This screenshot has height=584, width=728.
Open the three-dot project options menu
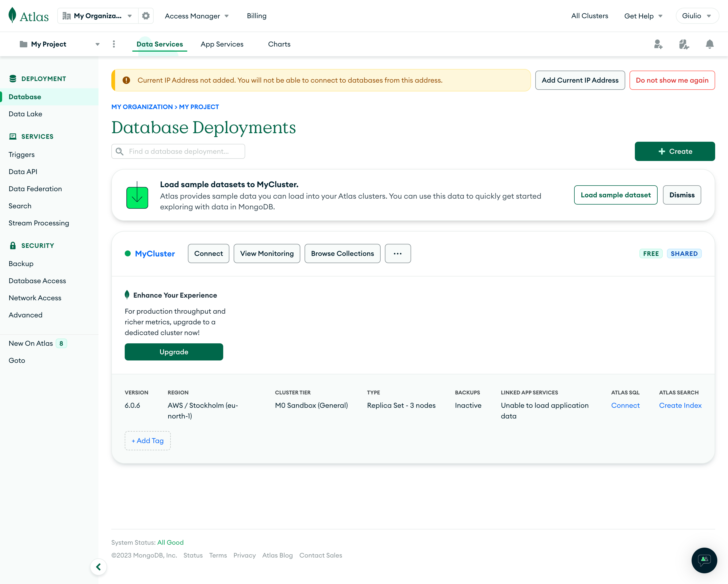point(114,44)
